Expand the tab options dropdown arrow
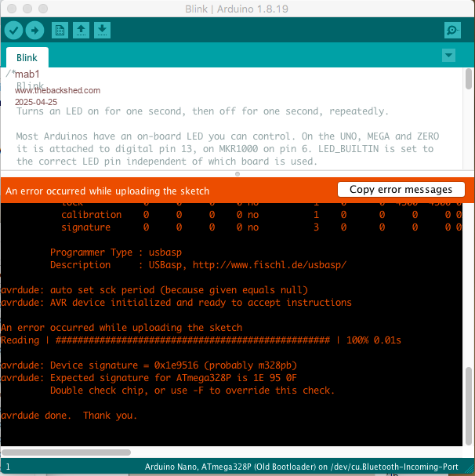Viewport: 475px width, 476px height. [448, 56]
